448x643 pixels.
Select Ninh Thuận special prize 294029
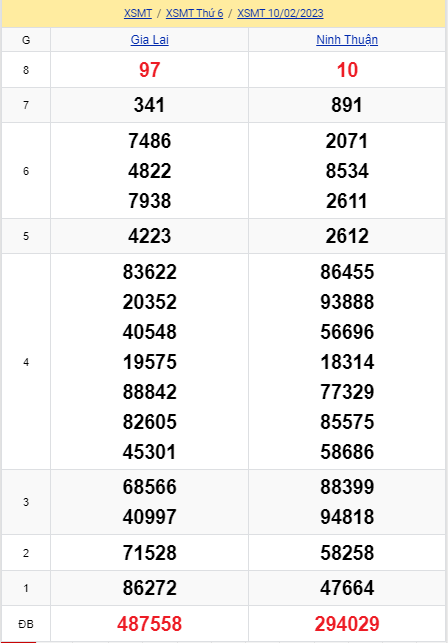pyautogui.click(x=347, y=624)
